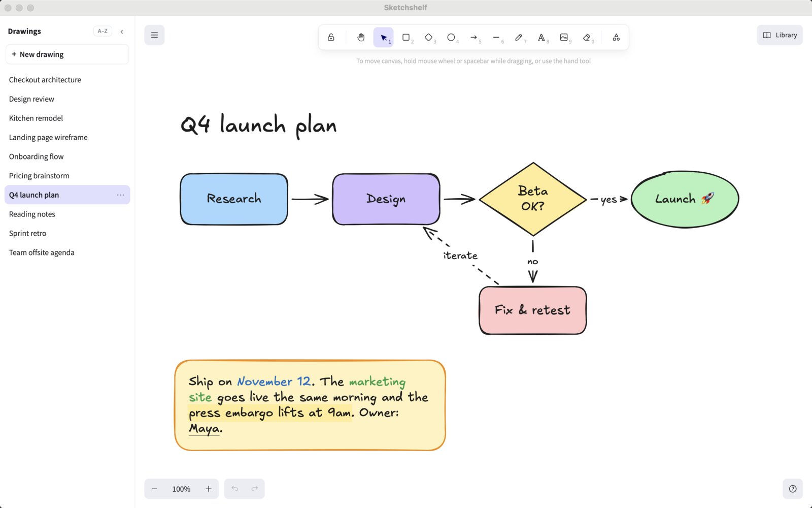Select the Rectangle shape tool
812x508 pixels.
(406, 37)
